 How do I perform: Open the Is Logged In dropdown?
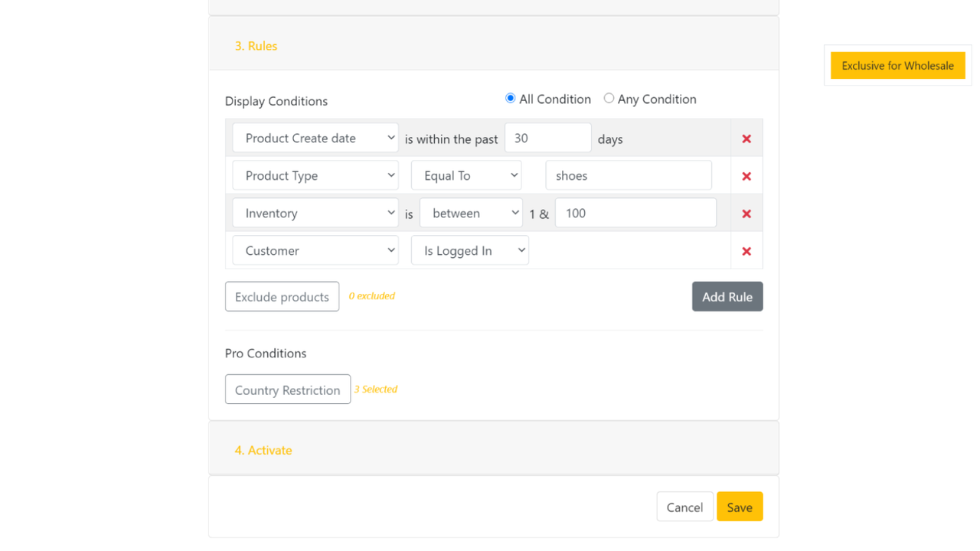coord(470,250)
